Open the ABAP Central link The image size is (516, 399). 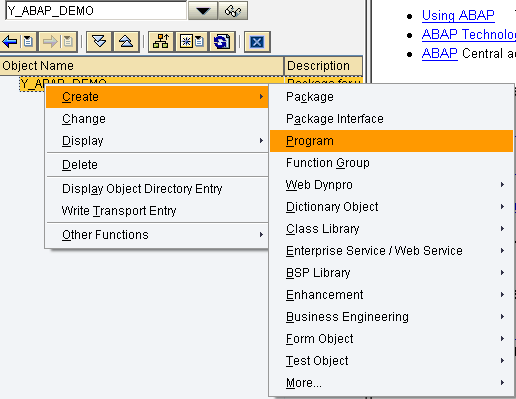tap(439, 53)
